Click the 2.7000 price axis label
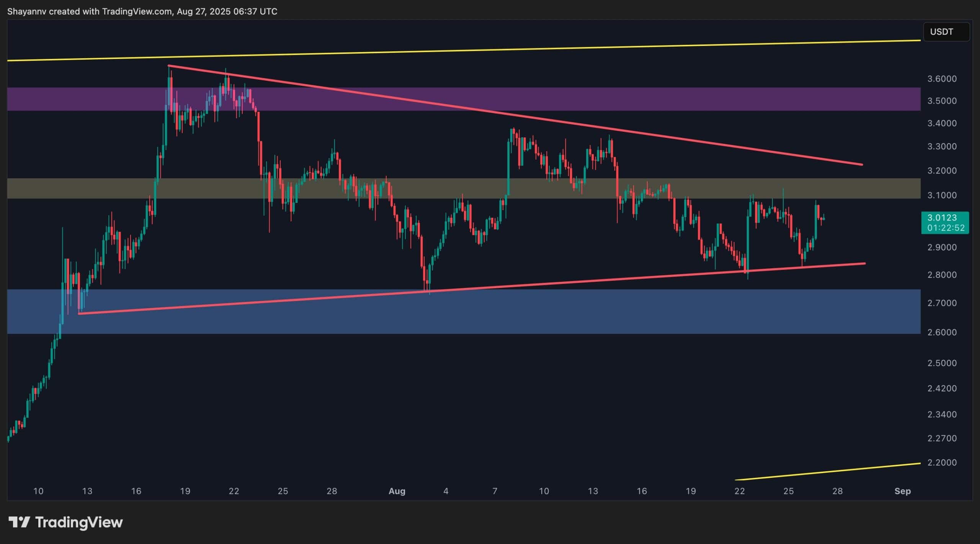 click(x=942, y=303)
